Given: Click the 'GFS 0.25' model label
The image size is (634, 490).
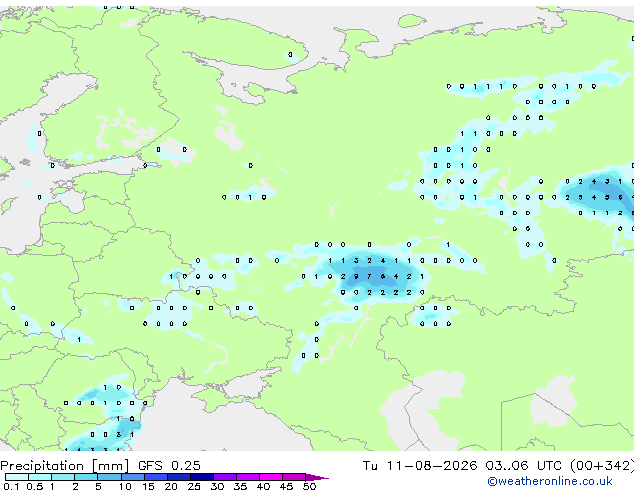Looking at the screenshot, I should tap(169, 466).
